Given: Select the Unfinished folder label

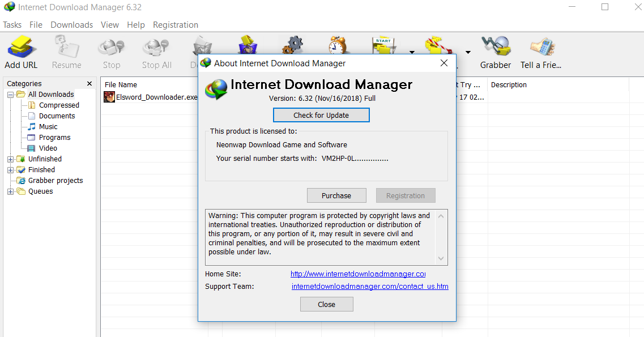Looking at the screenshot, I should pos(45,159).
